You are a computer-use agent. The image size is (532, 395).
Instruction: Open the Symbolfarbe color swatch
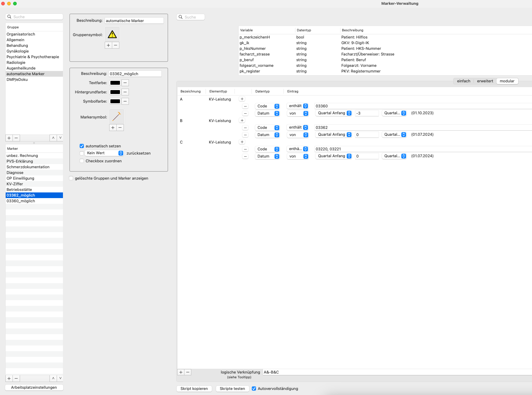click(x=115, y=101)
